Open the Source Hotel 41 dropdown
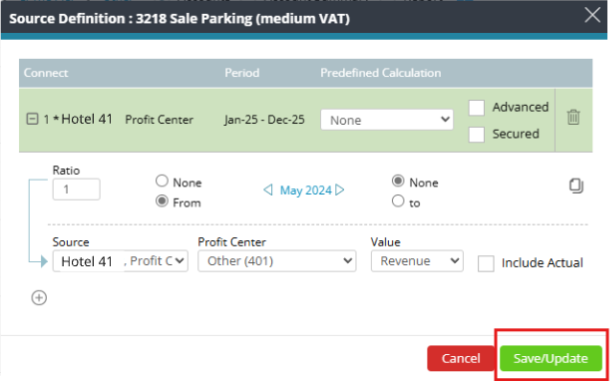Viewport: 612px width, 381px height. click(x=120, y=261)
